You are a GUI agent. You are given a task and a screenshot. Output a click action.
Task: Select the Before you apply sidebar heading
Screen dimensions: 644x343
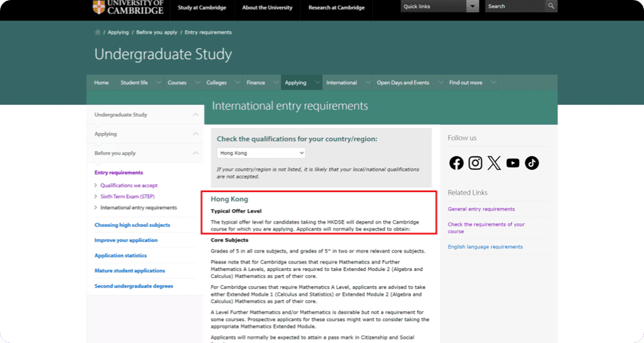pyautogui.click(x=115, y=153)
